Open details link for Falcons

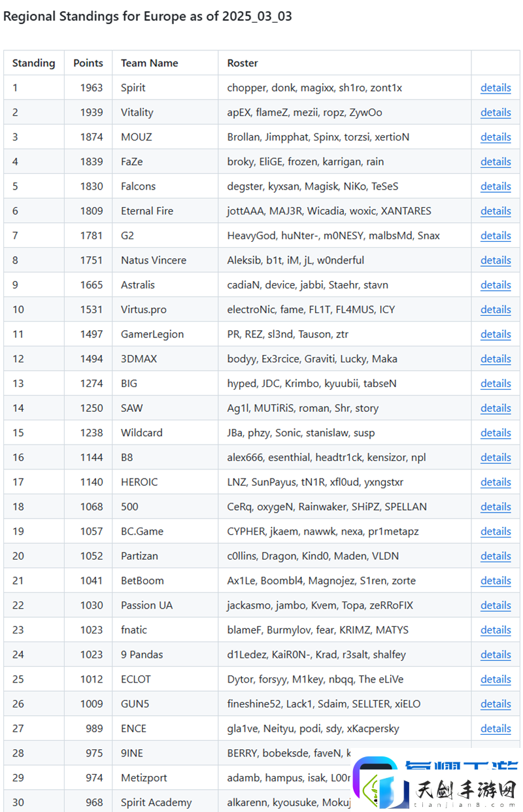pos(496,186)
